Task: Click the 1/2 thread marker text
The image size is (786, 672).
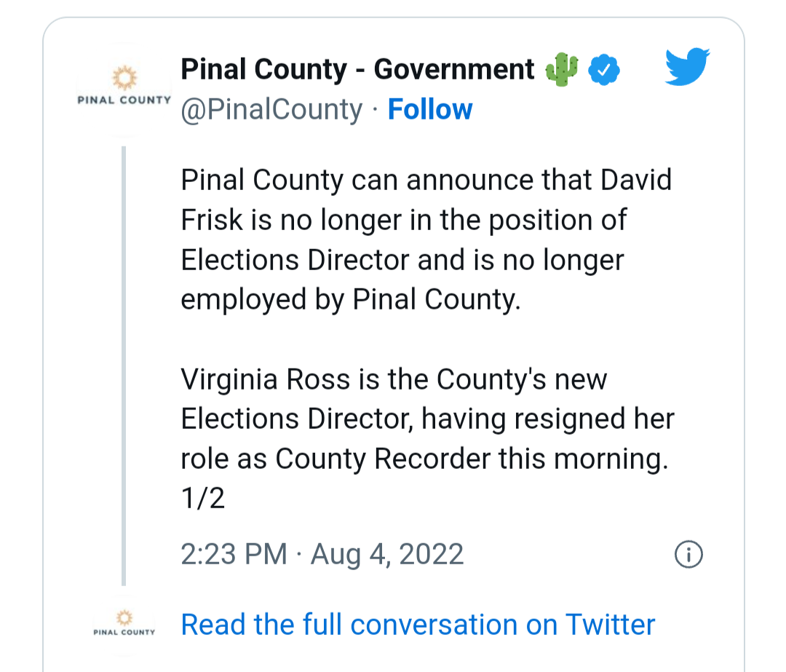Action: pyautogui.click(x=202, y=498)
